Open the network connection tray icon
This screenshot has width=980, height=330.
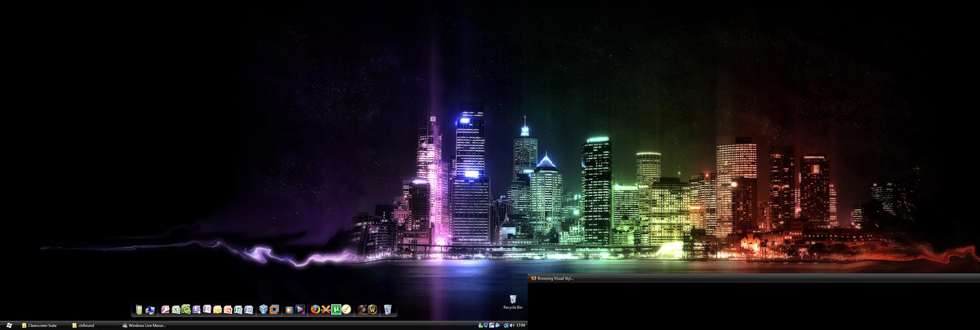point(506,325)
